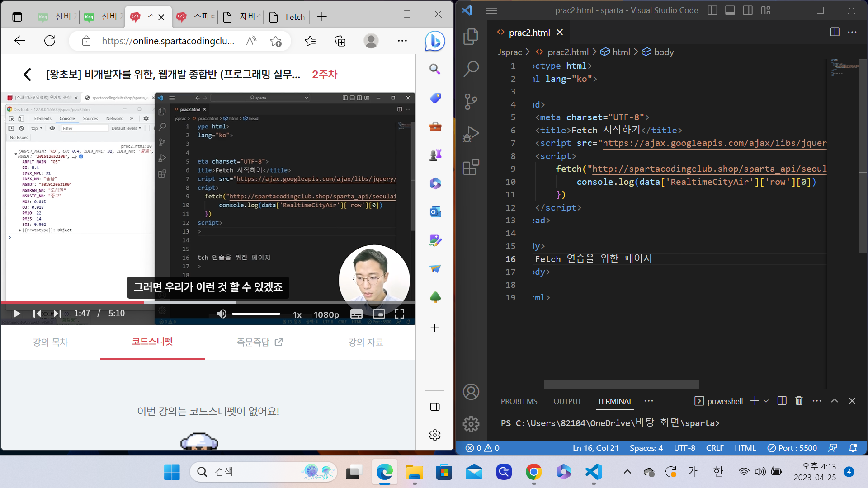868x488 pixels.
Task: Open Extensions view in VS Code
Action: pos(471,167)
